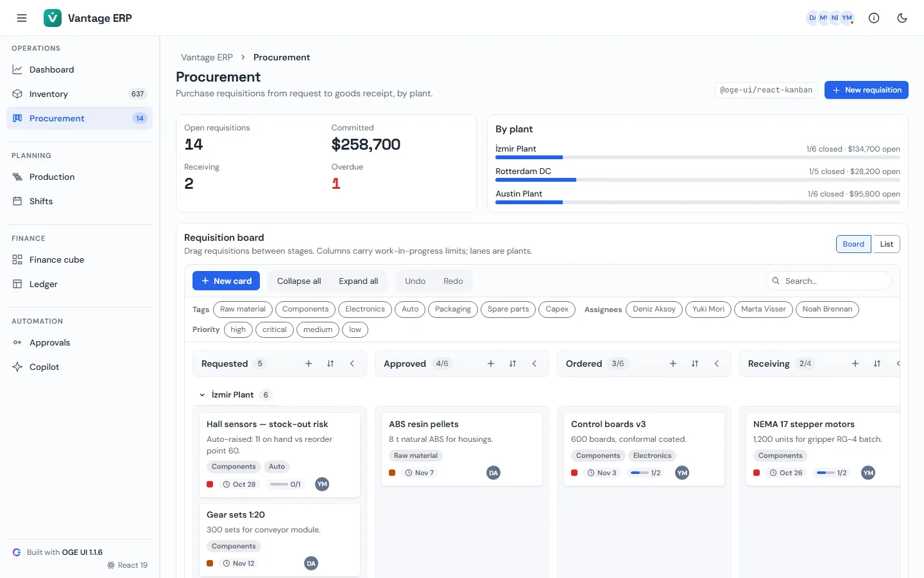Filter by high priority
The width and height of the screenshot is (924, 578).
(238, 329)
